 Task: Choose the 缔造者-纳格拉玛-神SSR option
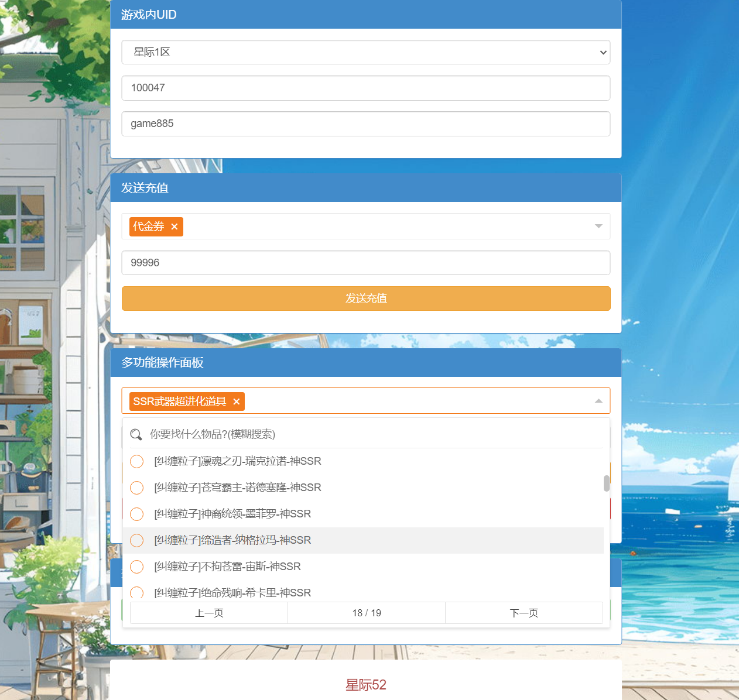(232, 540)
